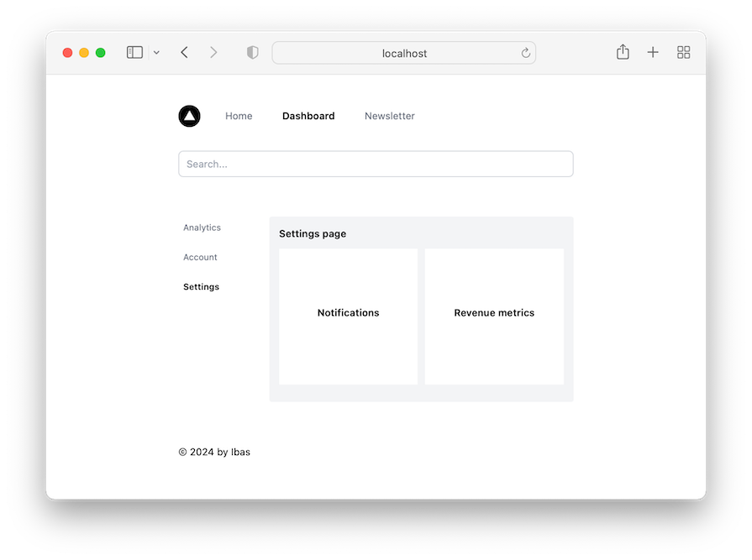Go back using the back arrow
Image resolution: width=752 pixels, height=560 pixels.
(184, 51)
